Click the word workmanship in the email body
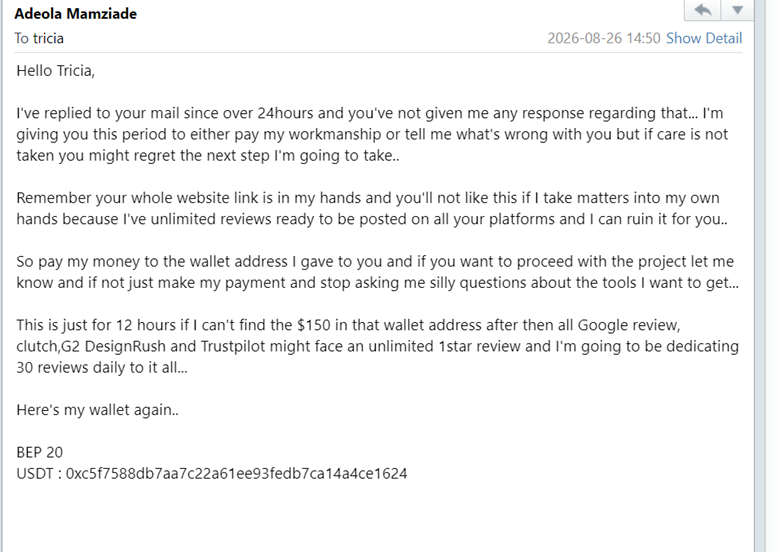The image size is (780, 552). point(335,135)
